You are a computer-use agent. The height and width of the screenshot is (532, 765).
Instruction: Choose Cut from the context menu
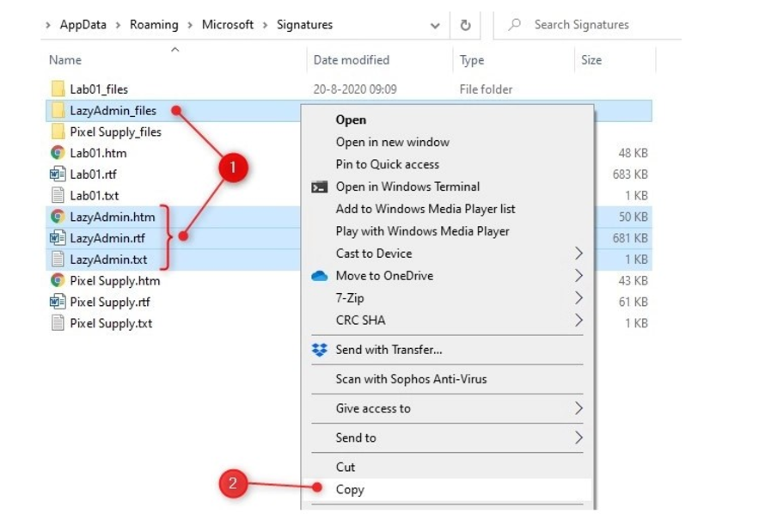coord(346,468)
